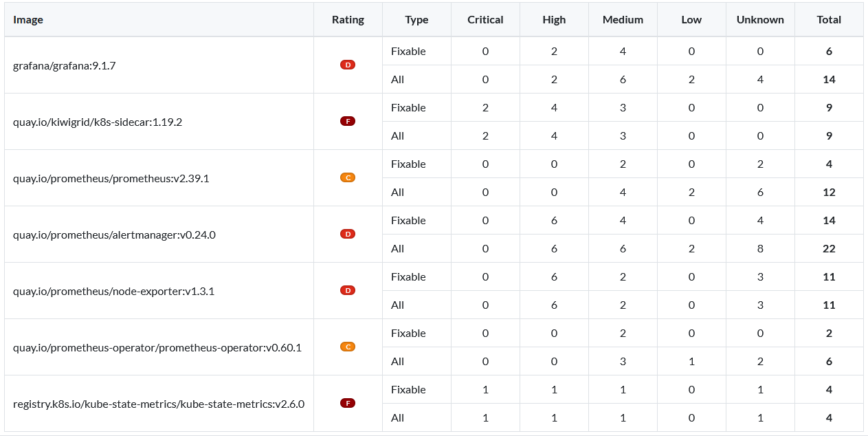Sort by the Image column header
Screen dimensions: 868x436
point(28,19)
